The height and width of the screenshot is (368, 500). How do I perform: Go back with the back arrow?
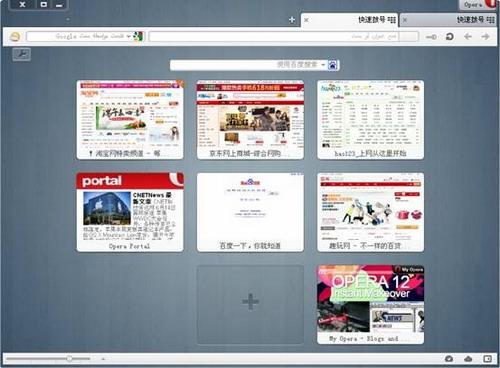tap(468, 36)
